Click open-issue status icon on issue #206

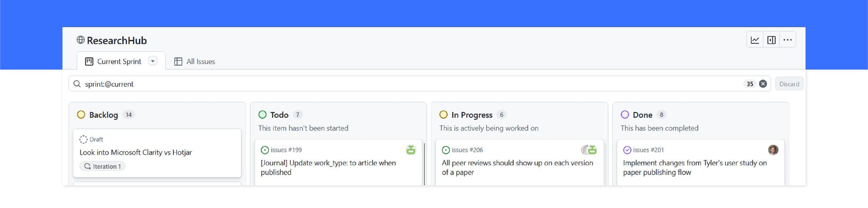pos(446,150)
